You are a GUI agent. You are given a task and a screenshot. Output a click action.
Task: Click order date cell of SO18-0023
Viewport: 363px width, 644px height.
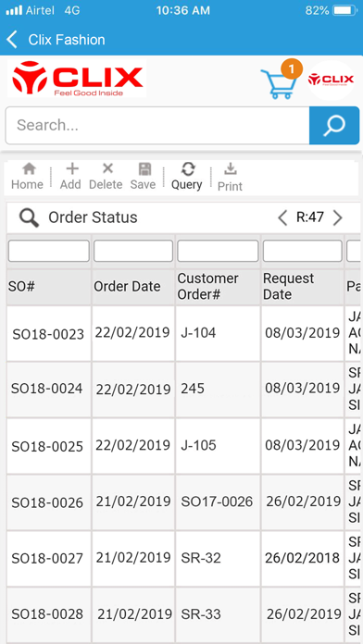[133, 333]
